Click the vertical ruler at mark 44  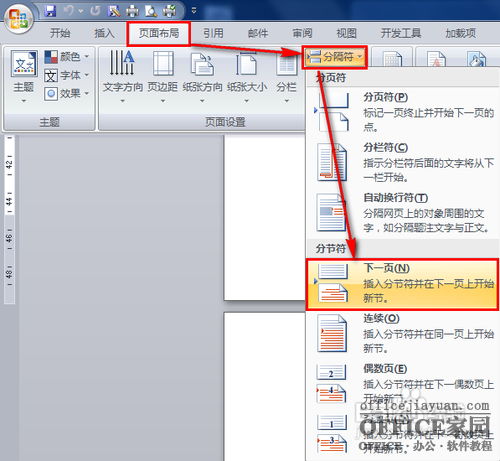point(9,201)
